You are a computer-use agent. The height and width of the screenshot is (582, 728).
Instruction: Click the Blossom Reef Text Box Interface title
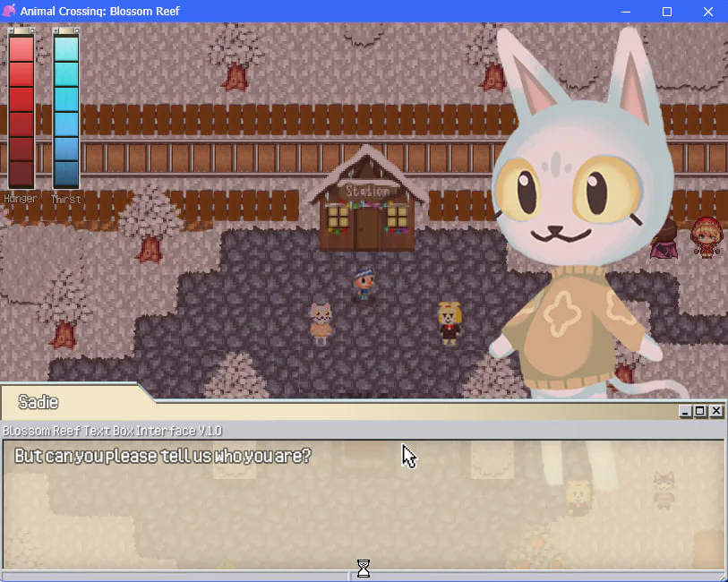pos(112,431)
